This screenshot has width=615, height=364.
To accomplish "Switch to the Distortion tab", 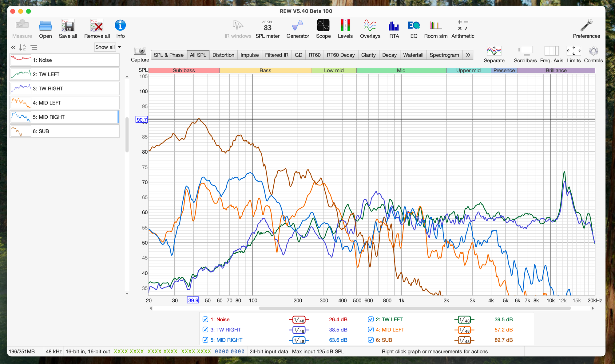I will pyautogui.click(x=223, y=55).
